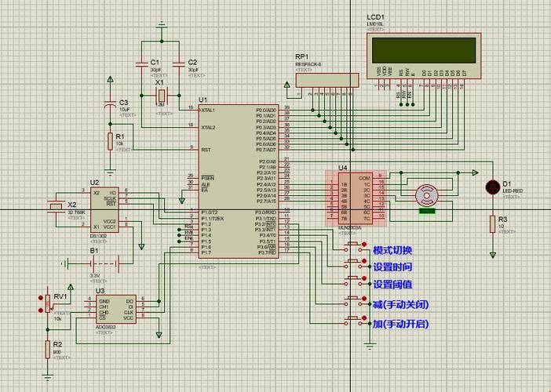Select resistor R1 symbol
The image size is (551, 392).
point(111,141)
